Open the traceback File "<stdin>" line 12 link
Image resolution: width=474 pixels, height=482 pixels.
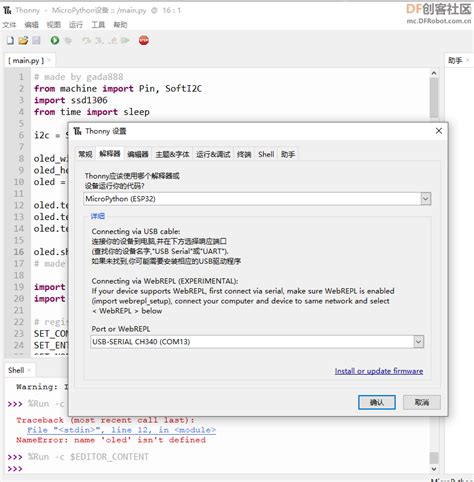(x=122, y=430)
